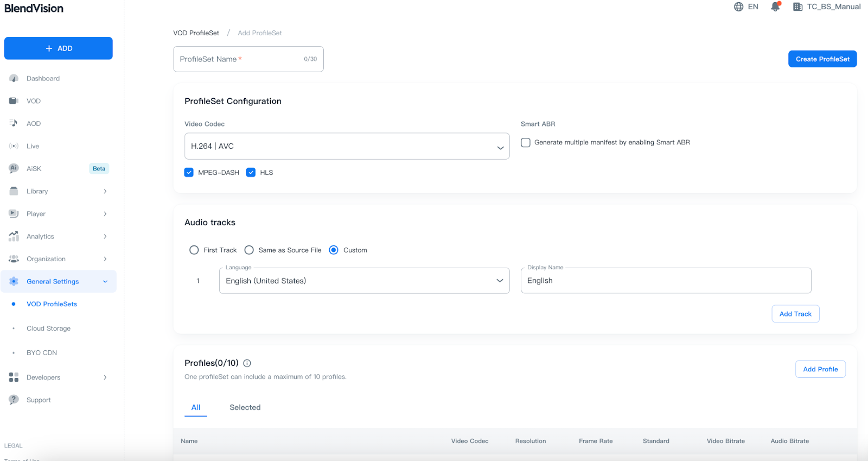
Task: Enable the Smart ABR checkbox
Action: click(x=526, y=142)
